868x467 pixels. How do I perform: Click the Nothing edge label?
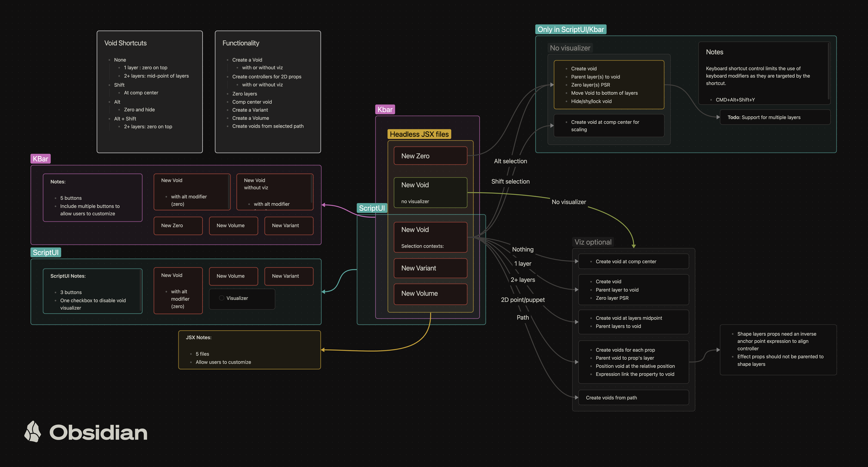523,249
